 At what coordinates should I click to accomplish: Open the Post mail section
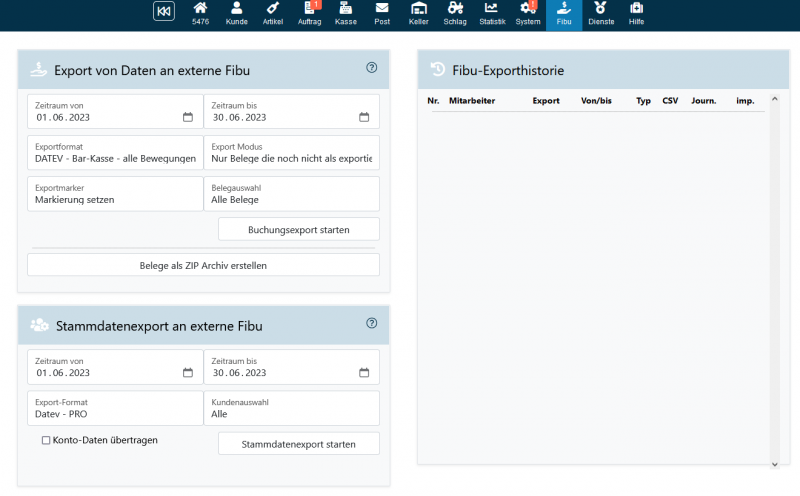click(382, 13)
